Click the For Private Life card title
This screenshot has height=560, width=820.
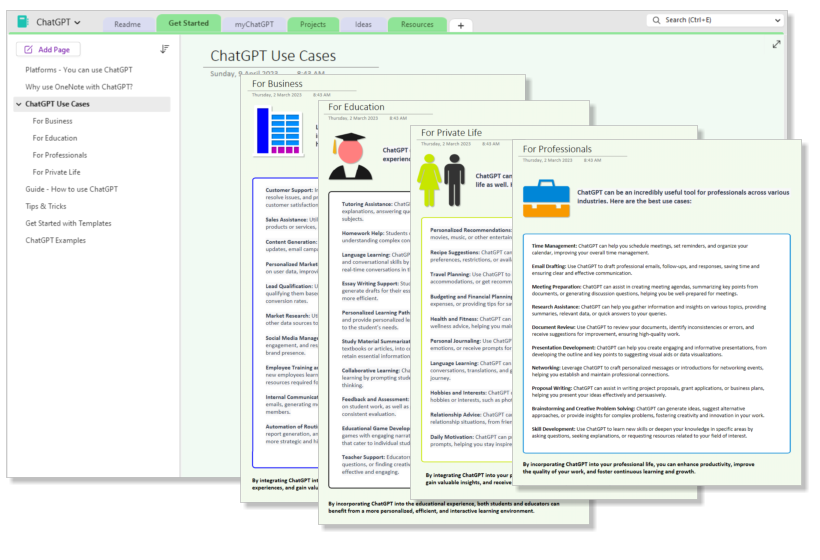point(451,133)
